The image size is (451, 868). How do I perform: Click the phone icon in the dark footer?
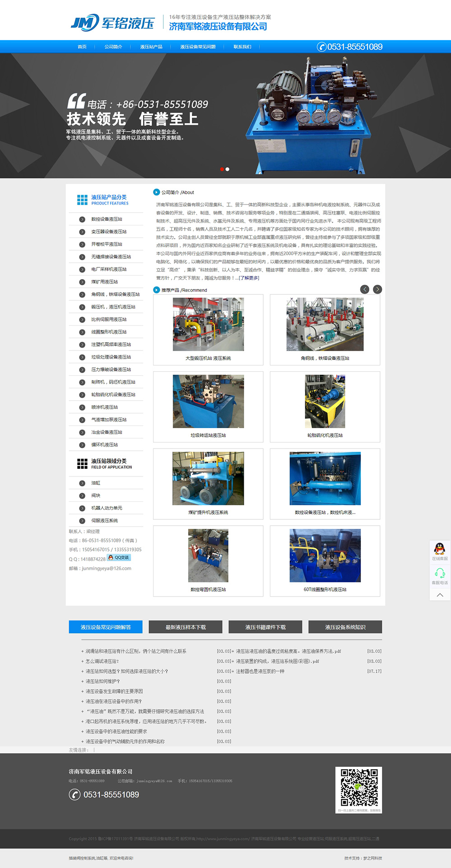[74, 794]
